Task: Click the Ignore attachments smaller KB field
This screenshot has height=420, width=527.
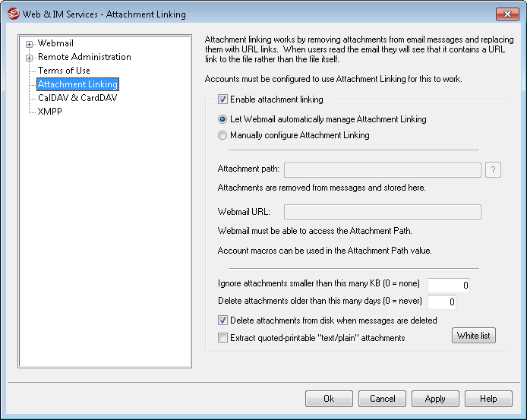Action: pos(450,286)
